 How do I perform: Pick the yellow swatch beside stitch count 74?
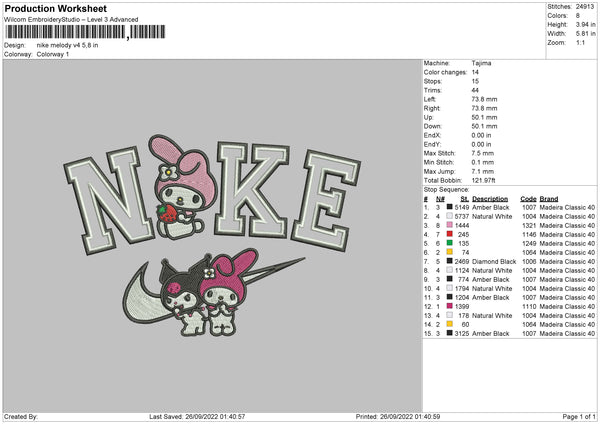point(450,252)
